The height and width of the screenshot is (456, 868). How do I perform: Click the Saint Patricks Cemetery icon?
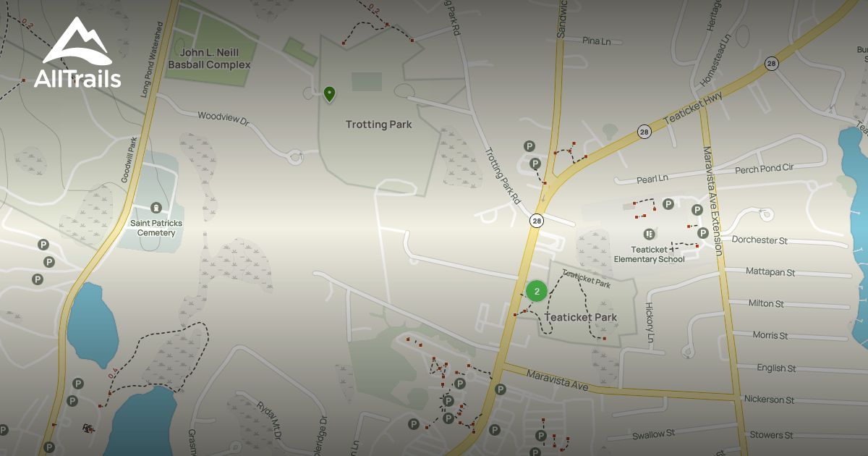[157, 209]
